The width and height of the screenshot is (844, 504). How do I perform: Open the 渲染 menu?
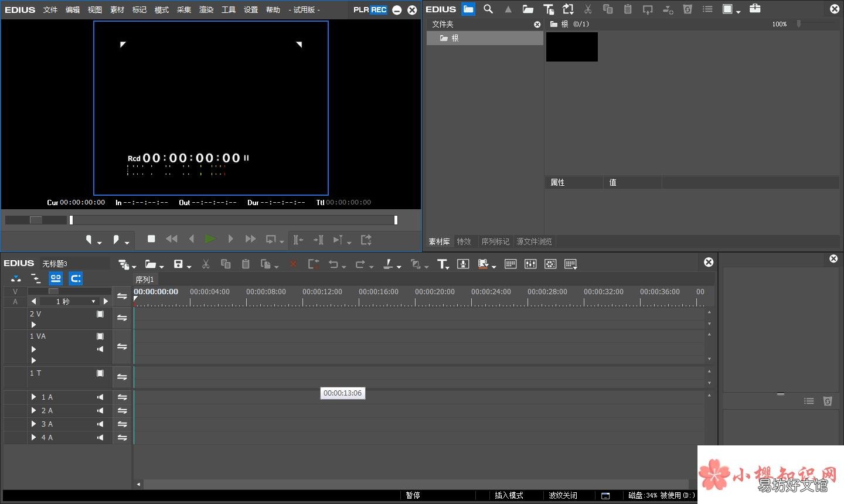pos(206,10)
